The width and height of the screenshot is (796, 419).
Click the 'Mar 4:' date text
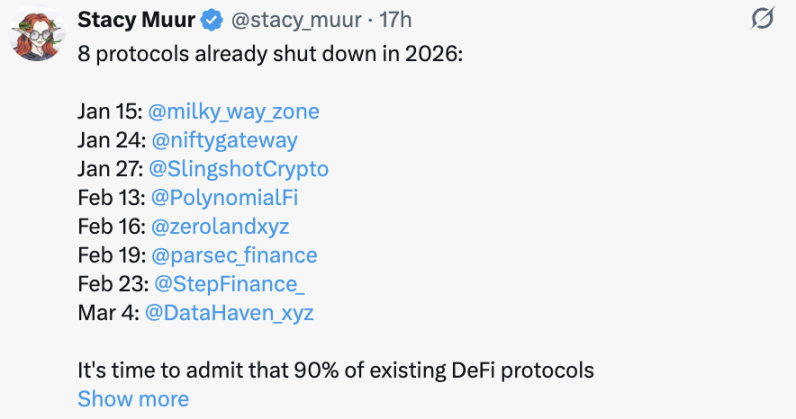coord(107,313)
